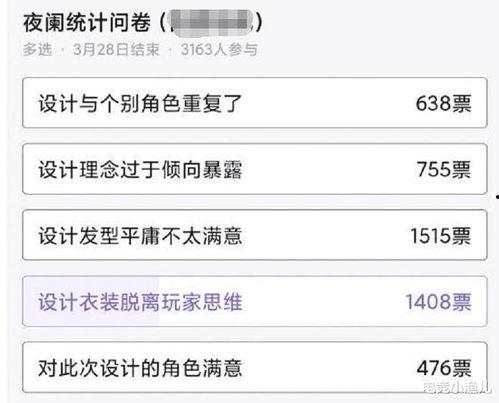Open voters for the 1515票 count

[x=441, y=236]
